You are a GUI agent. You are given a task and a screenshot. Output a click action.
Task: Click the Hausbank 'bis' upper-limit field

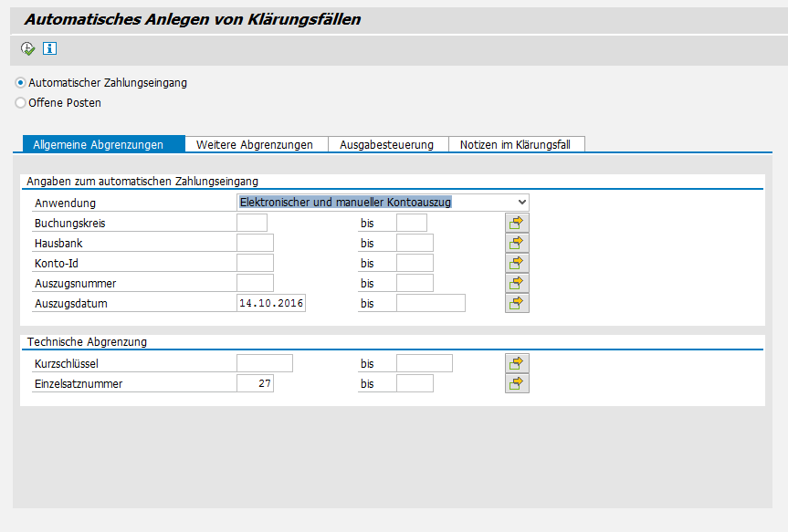point(415,243)
